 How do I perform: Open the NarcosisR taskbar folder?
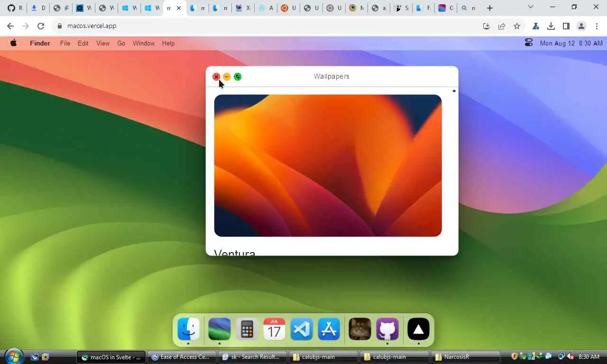465,357
